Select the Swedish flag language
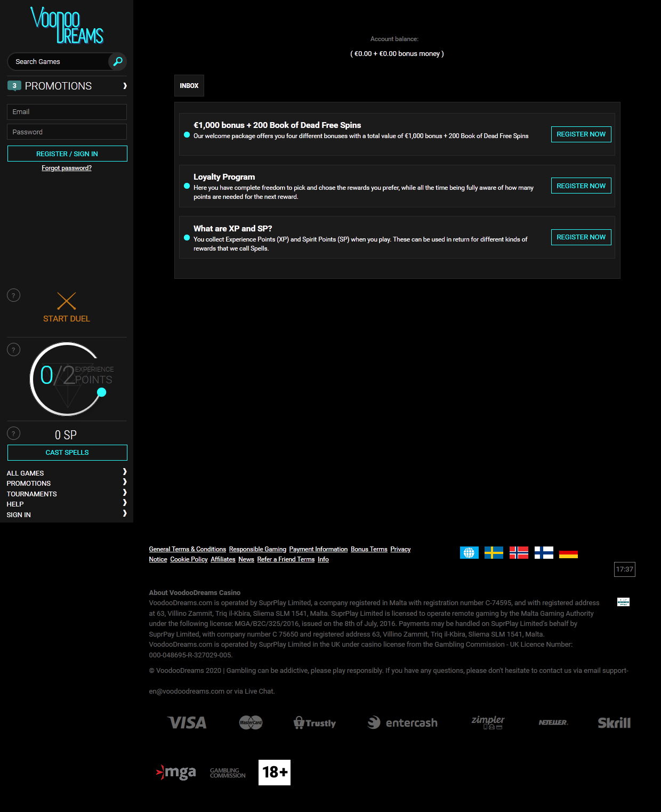 [494, 553]
